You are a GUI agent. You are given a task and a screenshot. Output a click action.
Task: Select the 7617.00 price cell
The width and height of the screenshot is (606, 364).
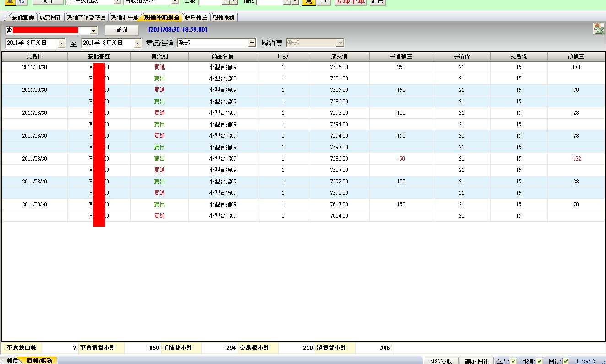click(339, 204)
